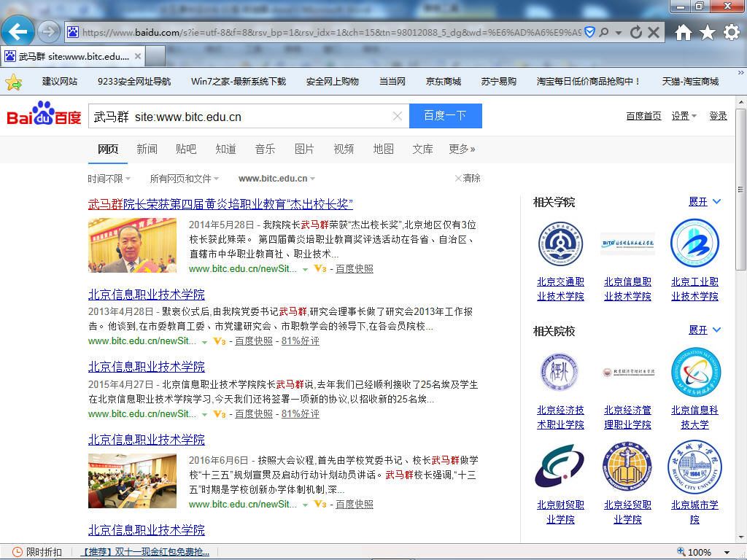The height and width of the screenshot is (560, 747).
Task: Switch to the 图片 tab
Action: (x=304, y=149)
